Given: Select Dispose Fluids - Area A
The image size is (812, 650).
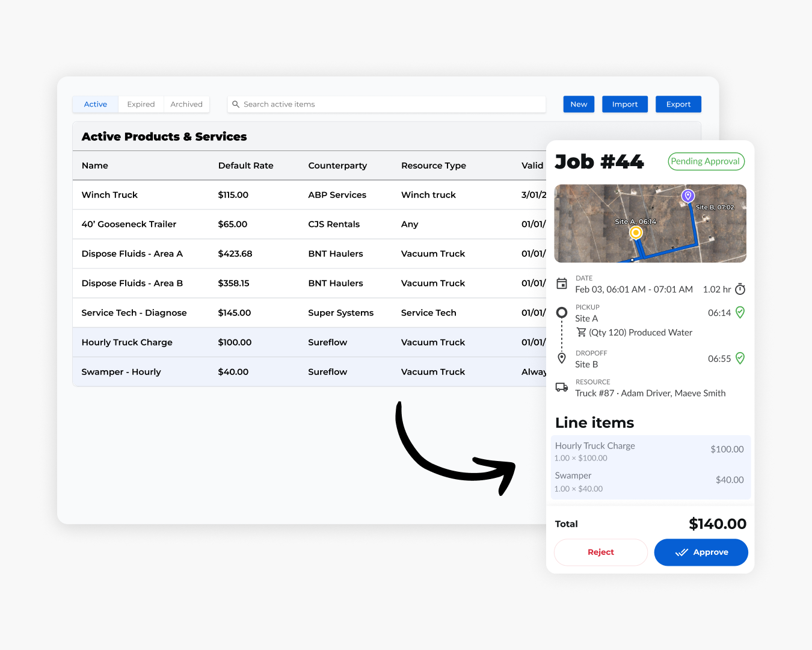Looking at the screenshot, I should pyautogui.click(x=132, y=253).
